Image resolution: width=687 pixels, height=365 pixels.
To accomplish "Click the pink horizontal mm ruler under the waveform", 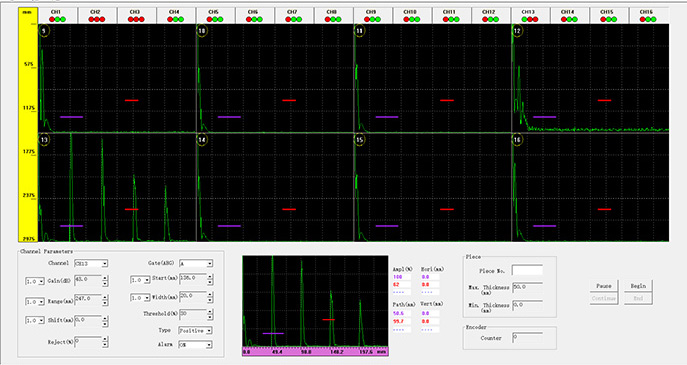I will click(x=315, y=351).
